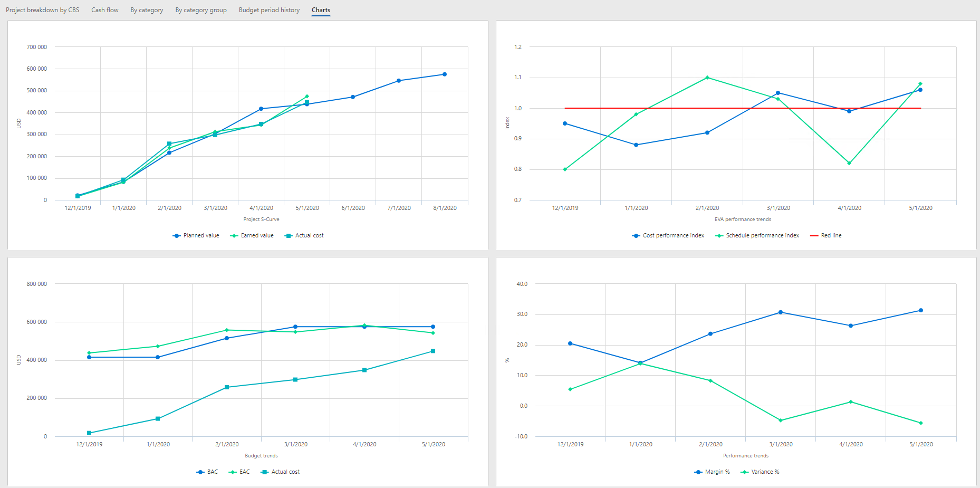Click 1/1/2020 Cost performance index point
Viewport: 980px width, 488px height.
[x=636, y=145]
